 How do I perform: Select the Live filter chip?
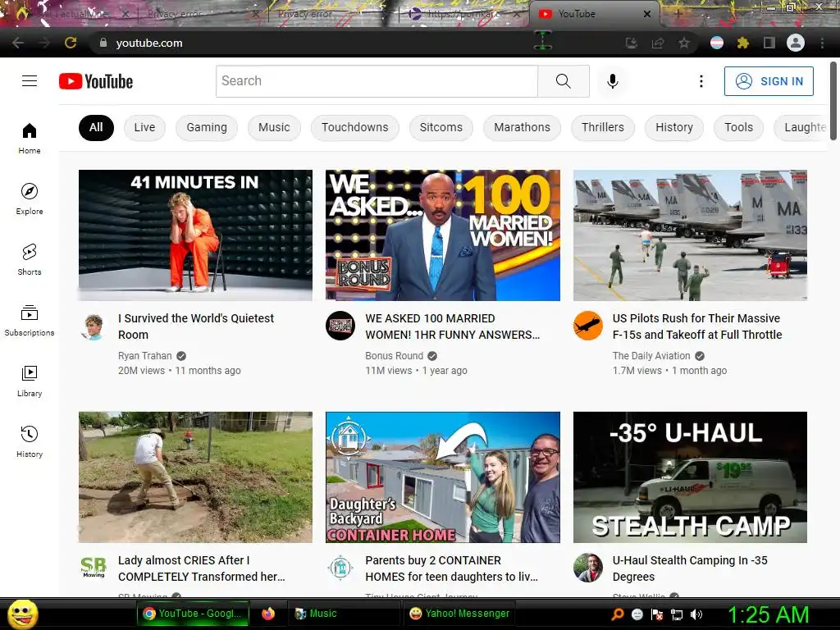pos(144,127)
